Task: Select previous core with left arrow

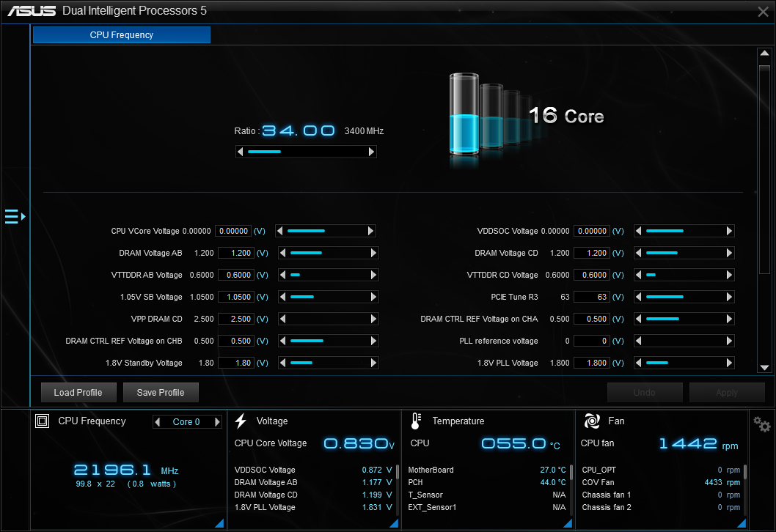Action: tap(158, 422)
